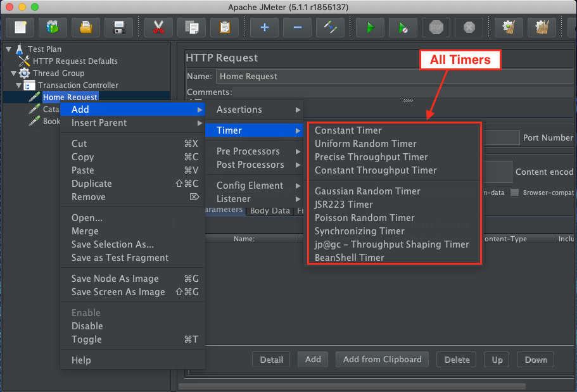Click the Up button

coord(497,360)
